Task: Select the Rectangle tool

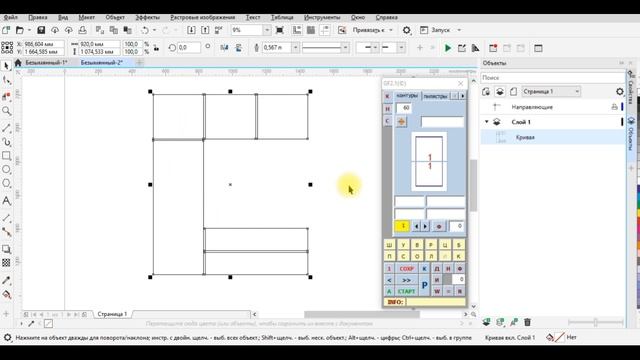Action: (6, 156)
